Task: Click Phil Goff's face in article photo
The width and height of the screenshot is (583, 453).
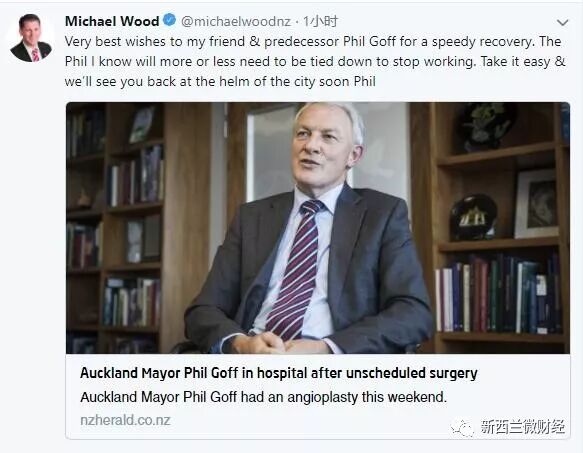Action: pyautogui.click(x=325, y=147)
